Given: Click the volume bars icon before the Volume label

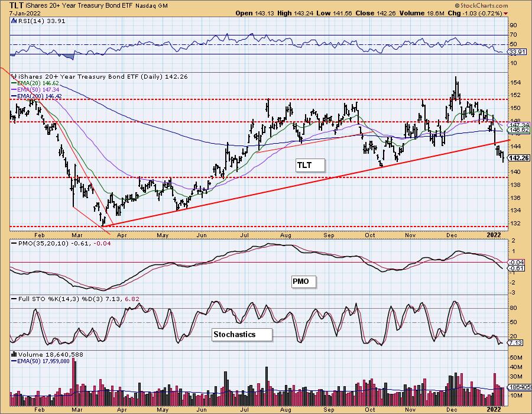Looking at the screenshot, I should [x=14, y=355].
